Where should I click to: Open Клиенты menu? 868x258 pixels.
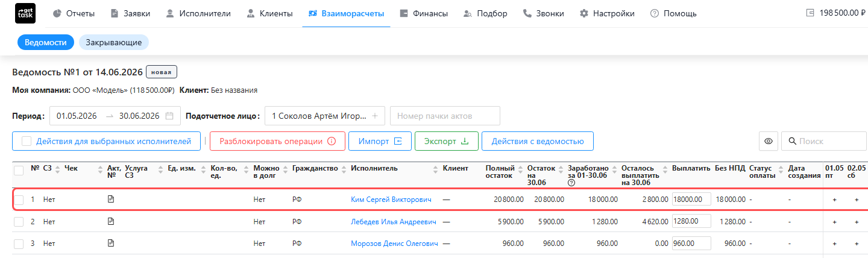tap(269, 13)
